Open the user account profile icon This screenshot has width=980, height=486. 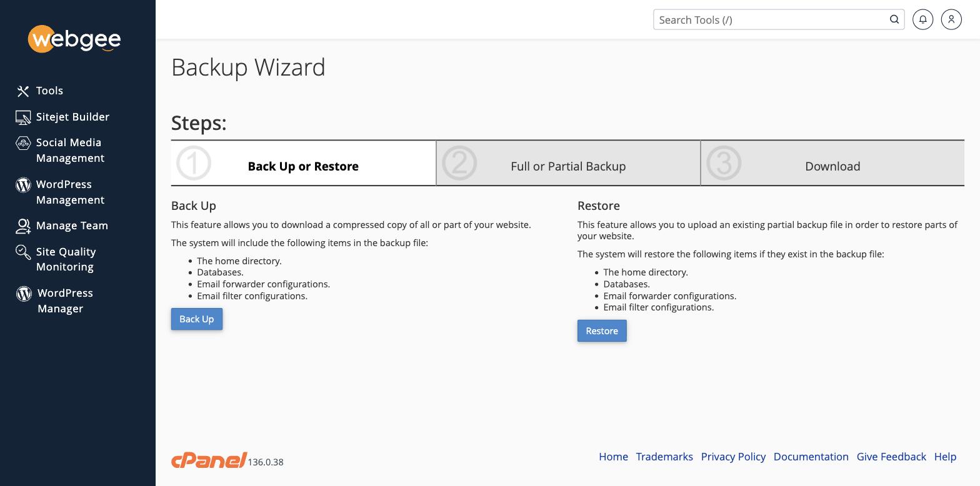[951, 19]
